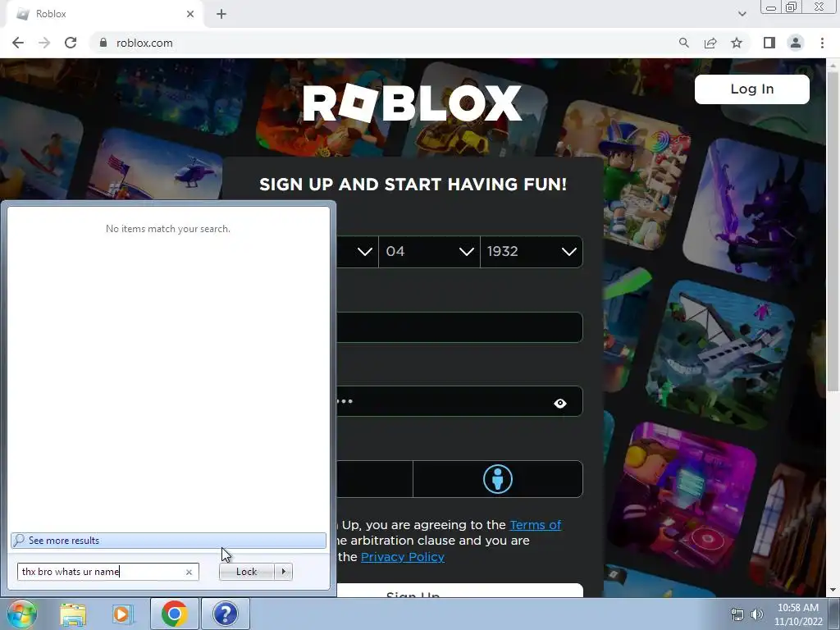Expand the shutdown options arrow next to Lock
This screenshot has width=840, height=630.
[283, 572]
